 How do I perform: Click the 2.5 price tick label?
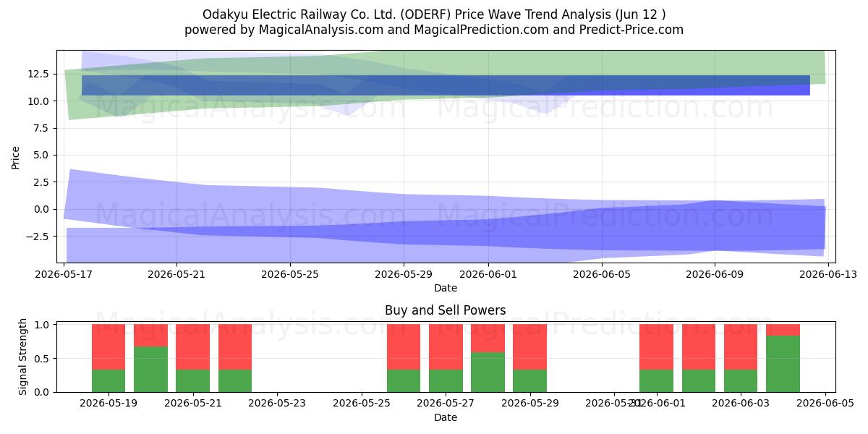pos(41,182)
